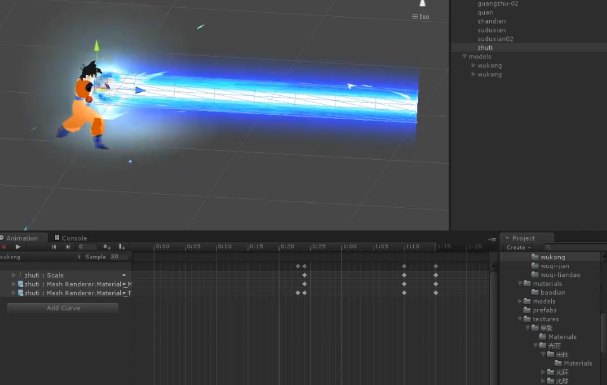Select Scale keyframe at 1:10
The height and width of the screenshot is (385, 607).
(404, 275)
